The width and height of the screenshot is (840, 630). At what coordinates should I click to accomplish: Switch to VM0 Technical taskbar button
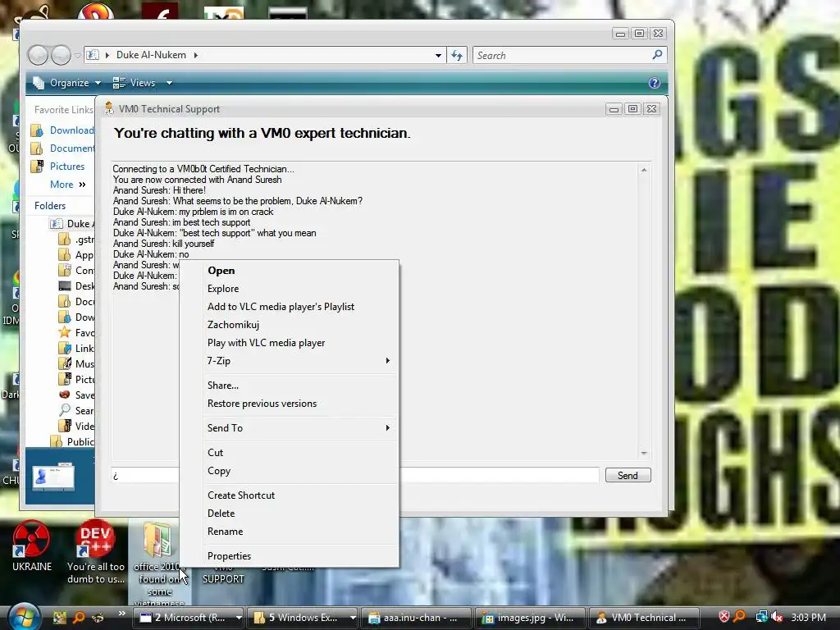point(644,618)
